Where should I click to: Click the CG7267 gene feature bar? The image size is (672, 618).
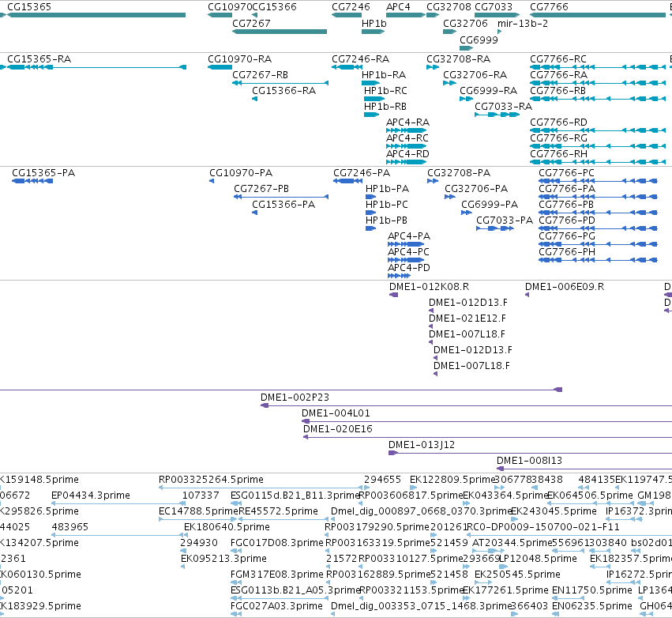[280, 32]
